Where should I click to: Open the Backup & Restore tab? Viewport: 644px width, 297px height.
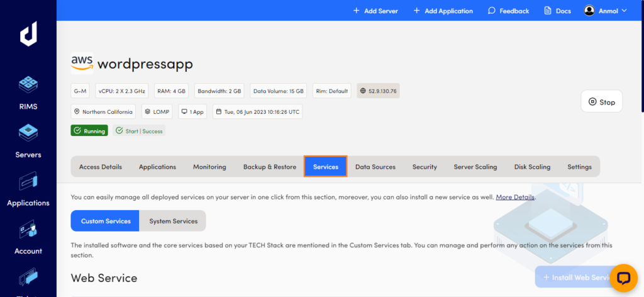(x=269, y=167)
